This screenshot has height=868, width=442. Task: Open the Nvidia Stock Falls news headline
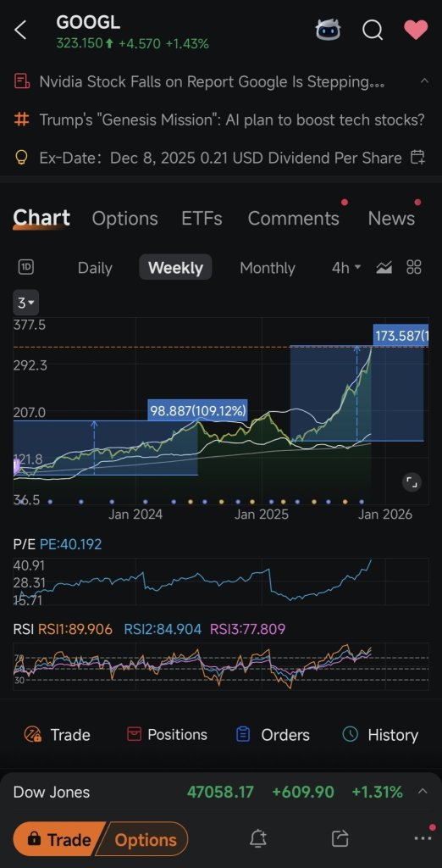click(212, 82)
